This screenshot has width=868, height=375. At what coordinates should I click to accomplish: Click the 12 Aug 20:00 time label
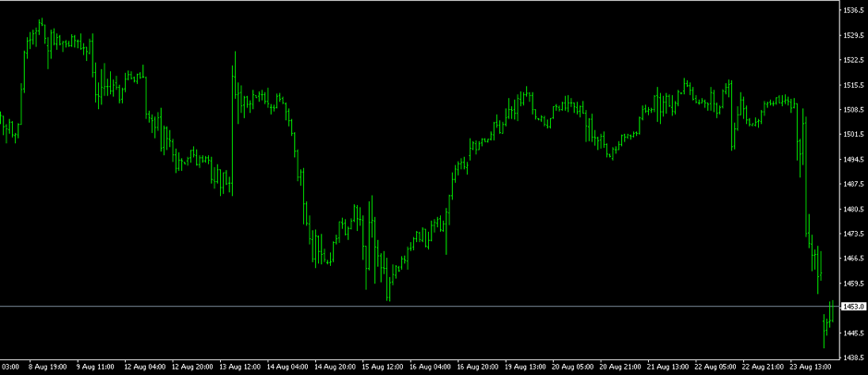coord(192,368)
